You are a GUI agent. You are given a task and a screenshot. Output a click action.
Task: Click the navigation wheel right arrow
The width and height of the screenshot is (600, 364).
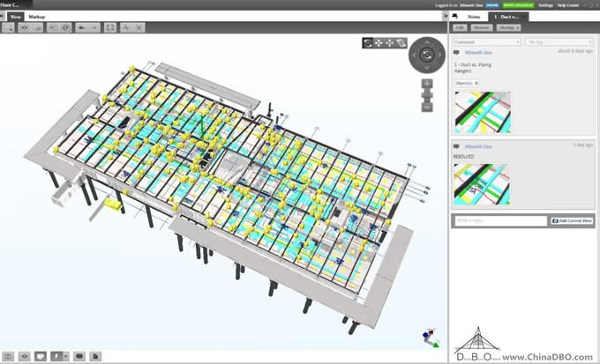click(x=439, y=55)
